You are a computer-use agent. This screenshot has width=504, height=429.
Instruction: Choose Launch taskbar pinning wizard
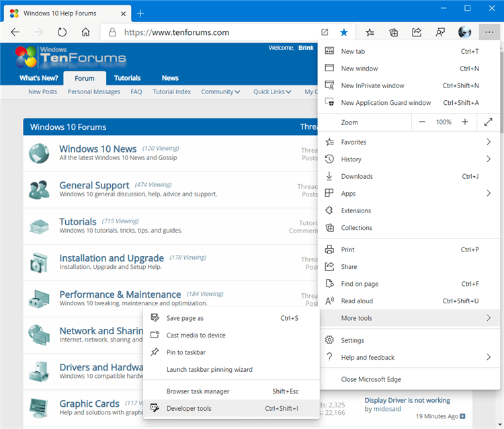tap(231, 370)
